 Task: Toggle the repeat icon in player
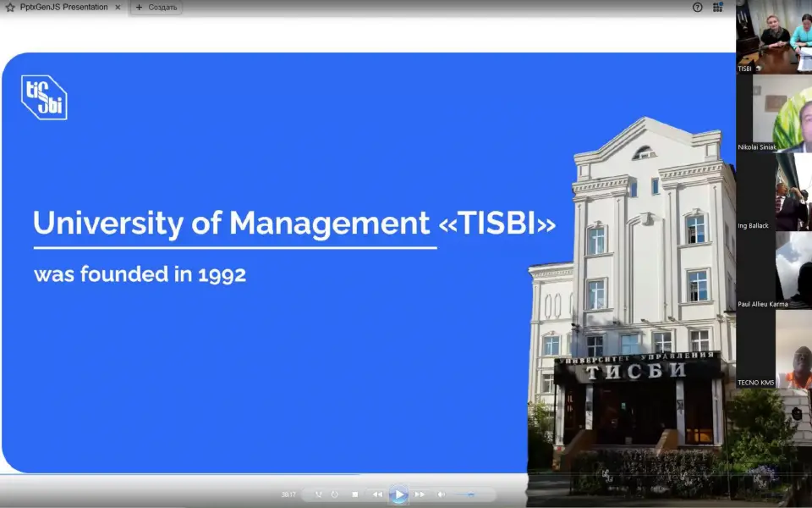(x=334, y=494)
